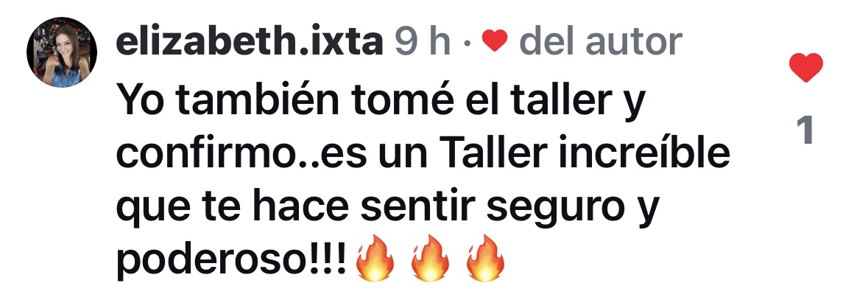Open the elizabeth.ixta username link
The image size is (868, 300).
[249, 41]
